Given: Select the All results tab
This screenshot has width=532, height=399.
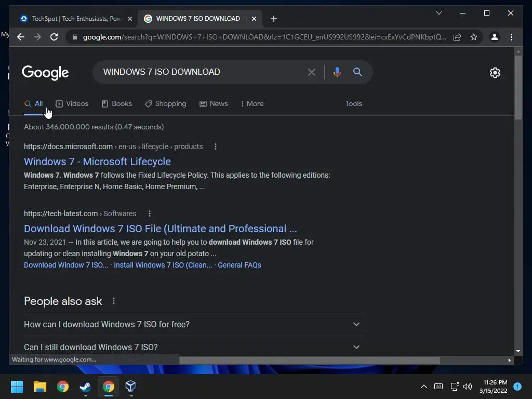Looking at the screenshot, I should (34, 104).
